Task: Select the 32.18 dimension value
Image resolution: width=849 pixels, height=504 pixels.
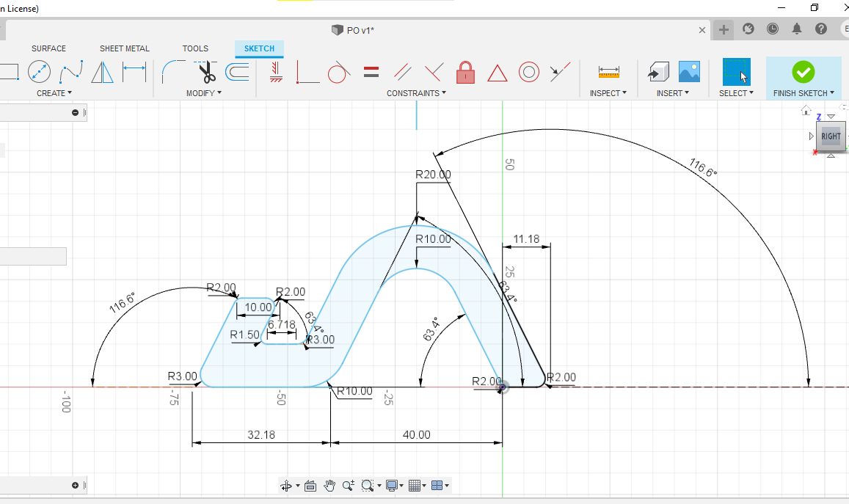Action: coord(261,435)
